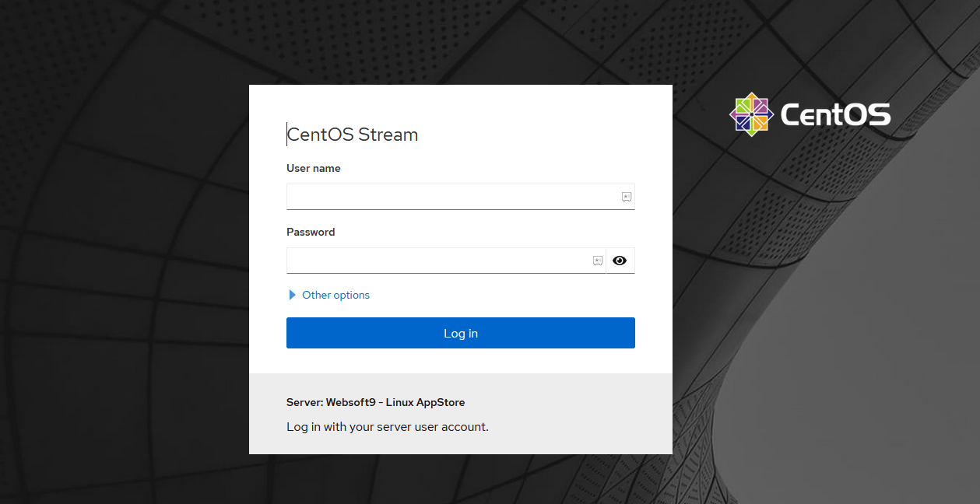Click the password manager icon in username field
Image resolution: width=980 pixels, height=504 pixels.
(x=626, y=197)
